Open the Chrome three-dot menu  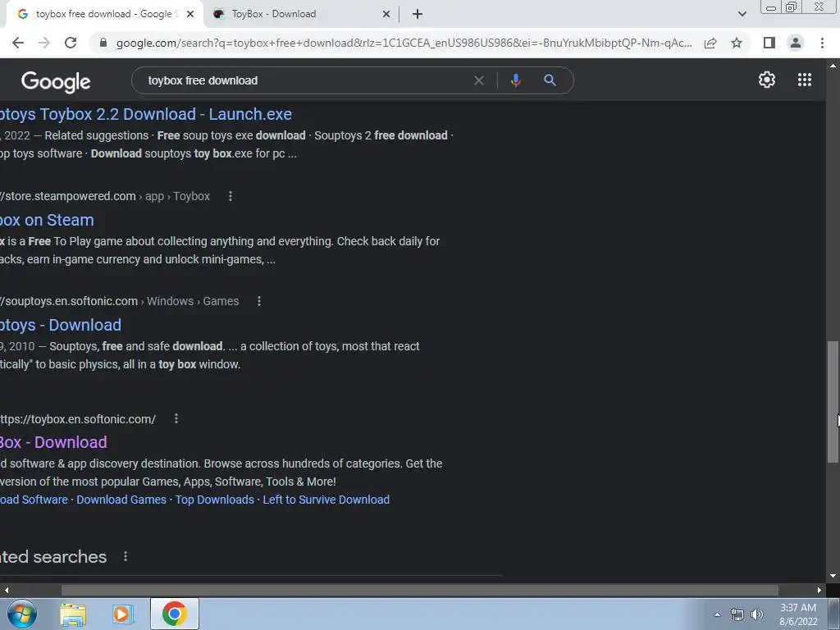(822, 43)
